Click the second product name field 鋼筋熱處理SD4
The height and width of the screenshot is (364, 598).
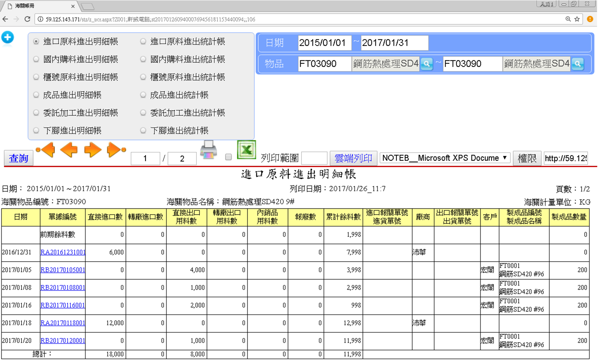click(537, 64)
